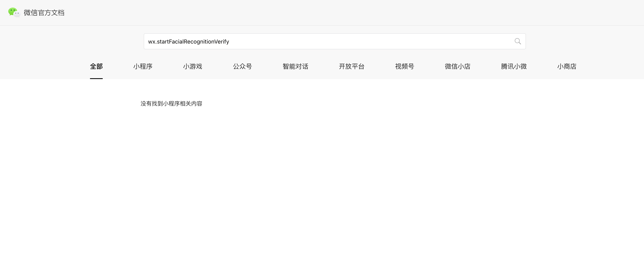Screen dimensions: 644x280
Task: Open the 公众号 tab
Action: (242, 66)
